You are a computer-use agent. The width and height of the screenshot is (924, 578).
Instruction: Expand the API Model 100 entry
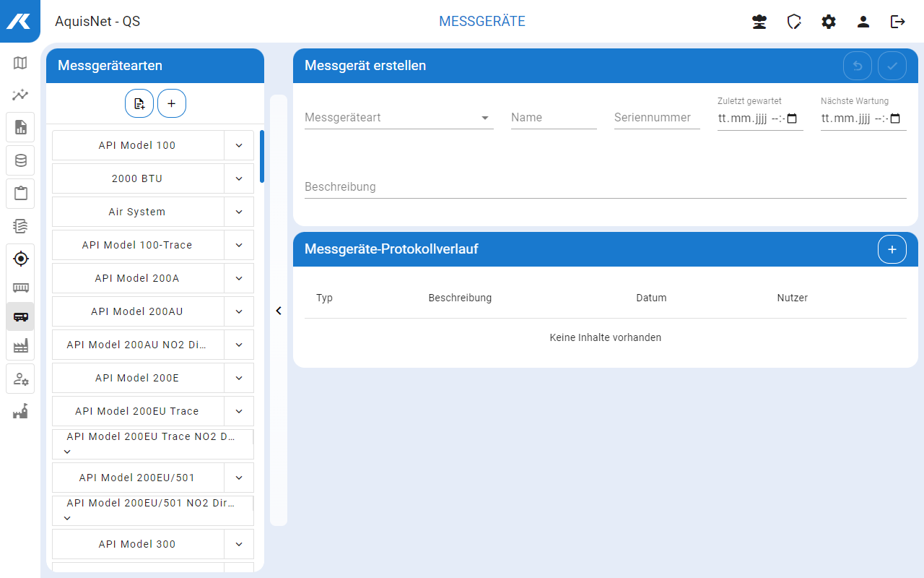point(239,145)
